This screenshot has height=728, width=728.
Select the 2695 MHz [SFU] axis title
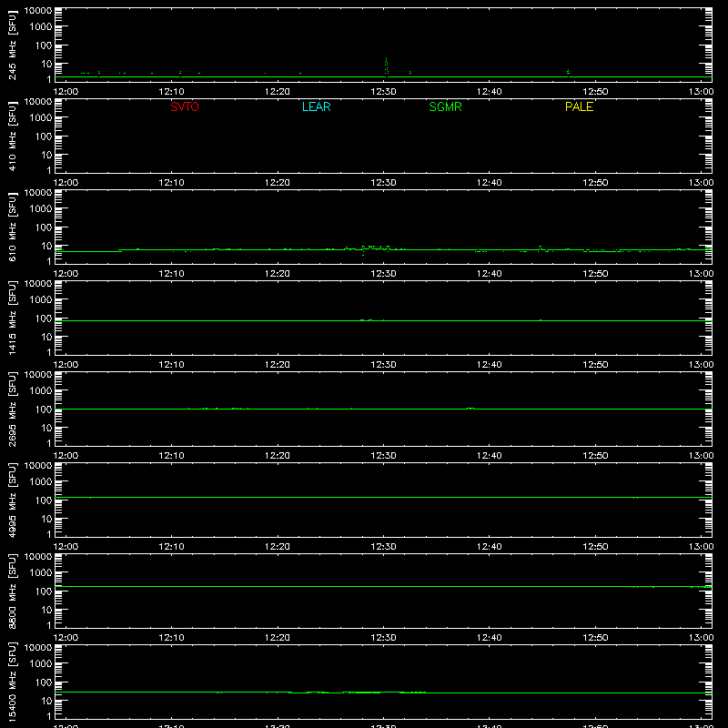(13, 409)
